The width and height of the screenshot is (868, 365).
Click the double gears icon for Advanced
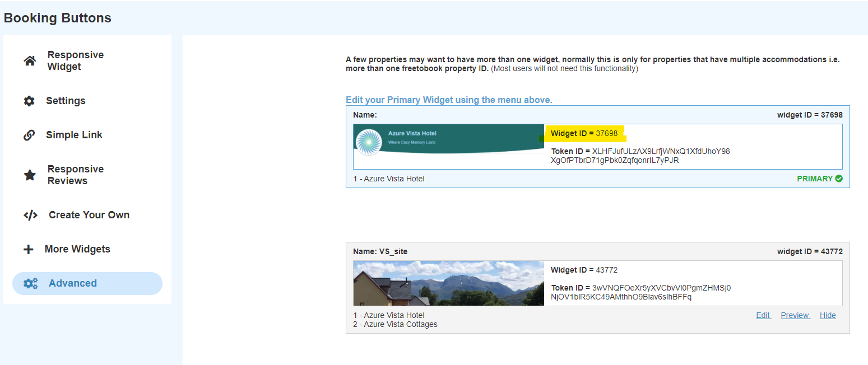pos(30,284)
